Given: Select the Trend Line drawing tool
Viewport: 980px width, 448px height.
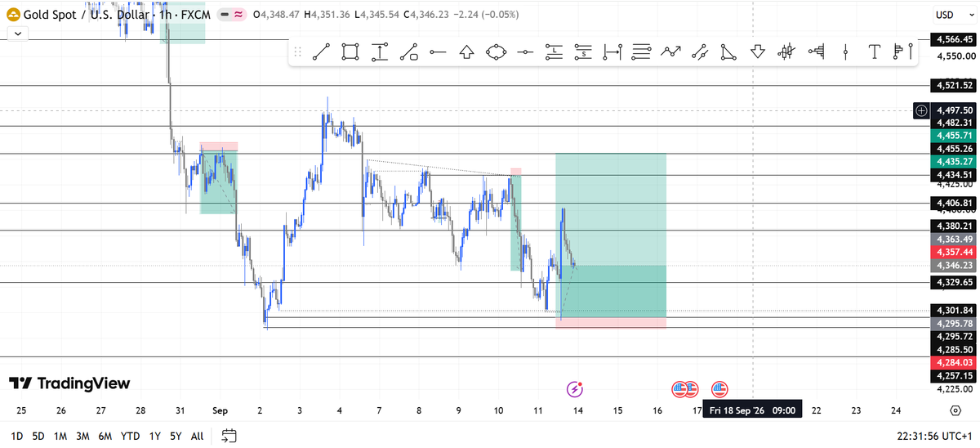Looking at the screenshot, I should [321, 52].
